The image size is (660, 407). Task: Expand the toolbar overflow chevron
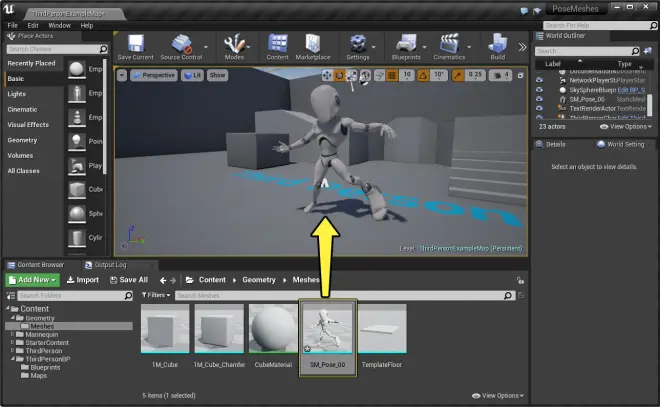point(522,47)
